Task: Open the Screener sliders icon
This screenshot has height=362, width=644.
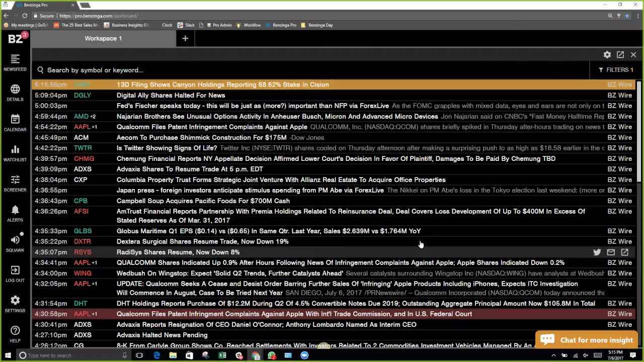Action: pos(15,183)
